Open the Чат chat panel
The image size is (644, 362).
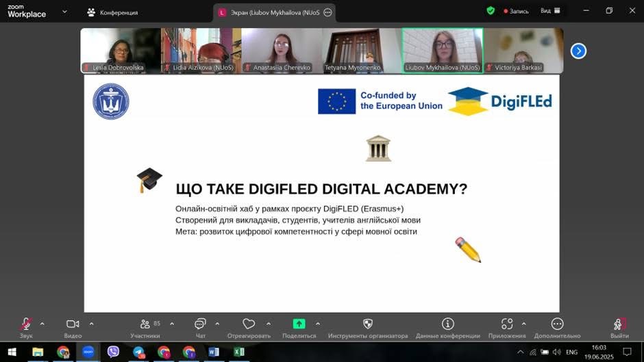click(x=200, y=328)
